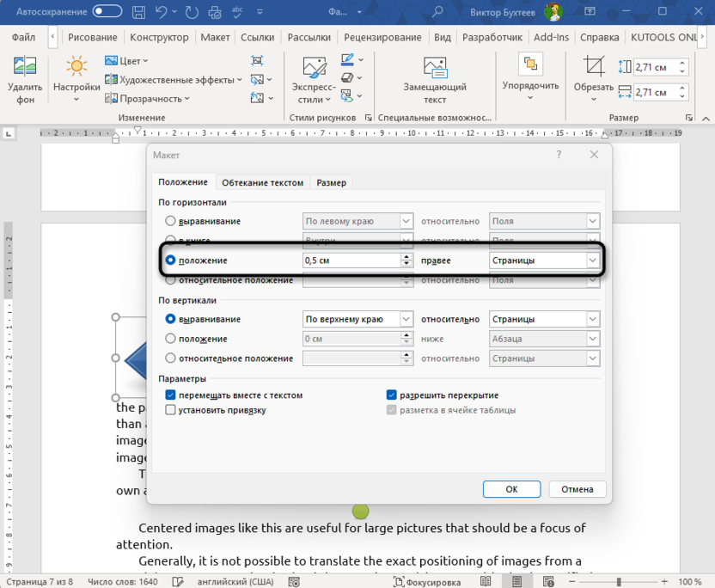The width and height of the screenshot is (715, 588).
Task: Expand the Страницы dropdown next to правее
Action: coord(592,260)
